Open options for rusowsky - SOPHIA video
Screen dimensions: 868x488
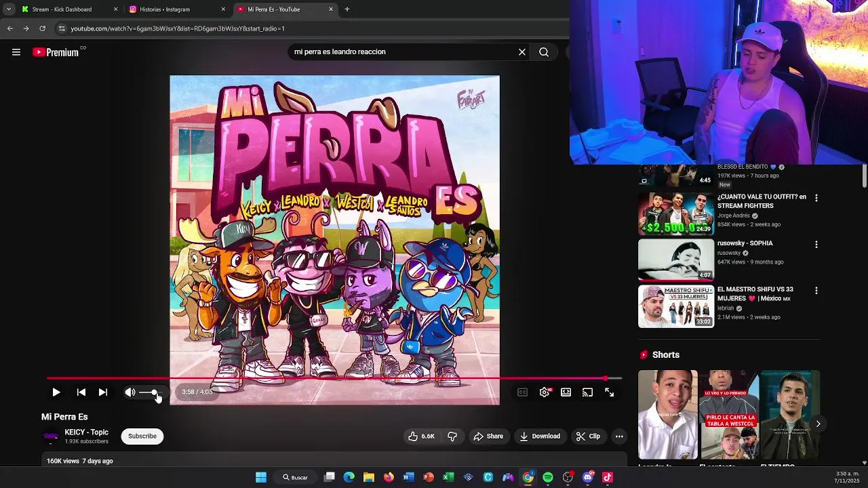click(x=816, y=244)
